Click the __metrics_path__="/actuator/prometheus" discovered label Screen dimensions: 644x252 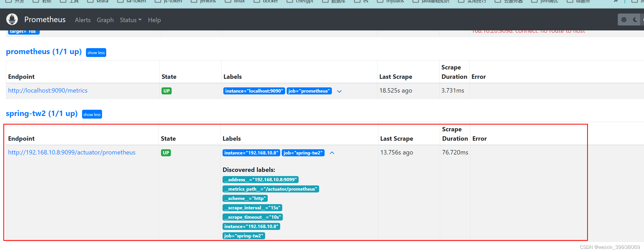coord(271,189)
